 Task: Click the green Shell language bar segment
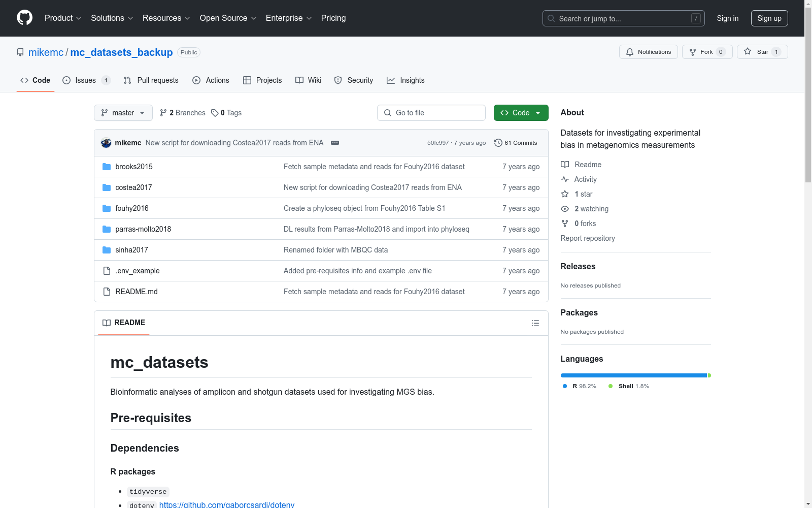709,375
